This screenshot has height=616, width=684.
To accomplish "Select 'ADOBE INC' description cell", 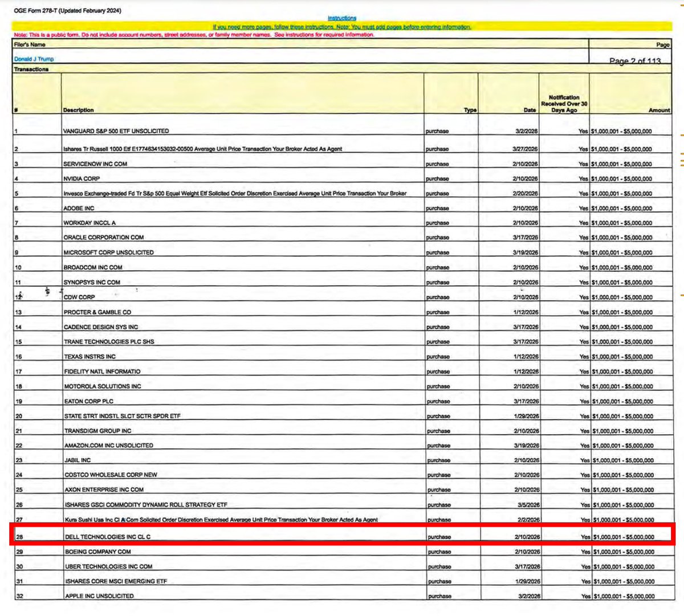I will point(79,208).
